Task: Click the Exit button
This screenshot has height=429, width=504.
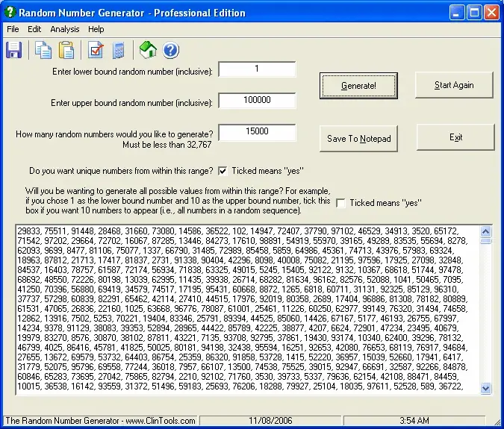Action: [x=455, y=137]
